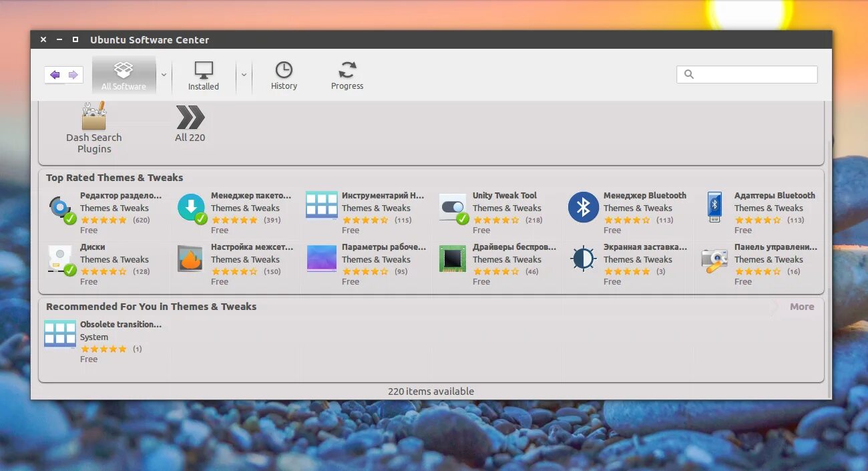Click the 220 items available status text
Image resolution: width=868 pixels, height=471 pixels.
431,391
